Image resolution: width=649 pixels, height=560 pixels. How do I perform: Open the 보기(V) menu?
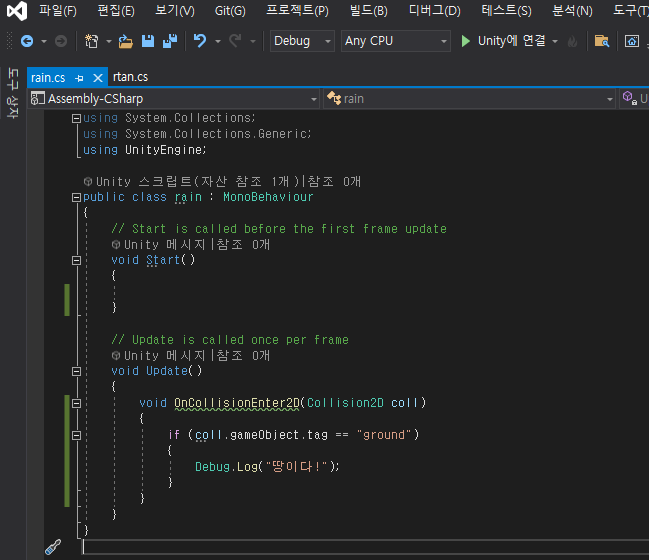[174, 10]
